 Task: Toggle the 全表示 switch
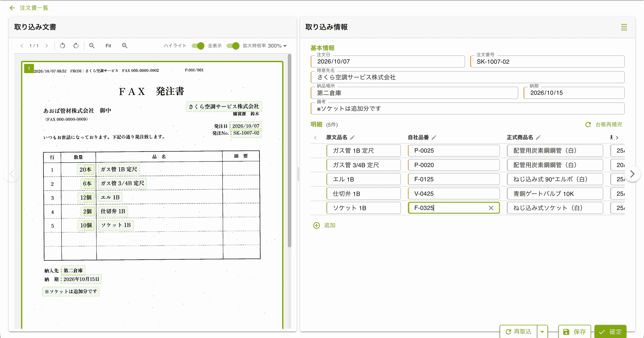[x=233, y=46]
